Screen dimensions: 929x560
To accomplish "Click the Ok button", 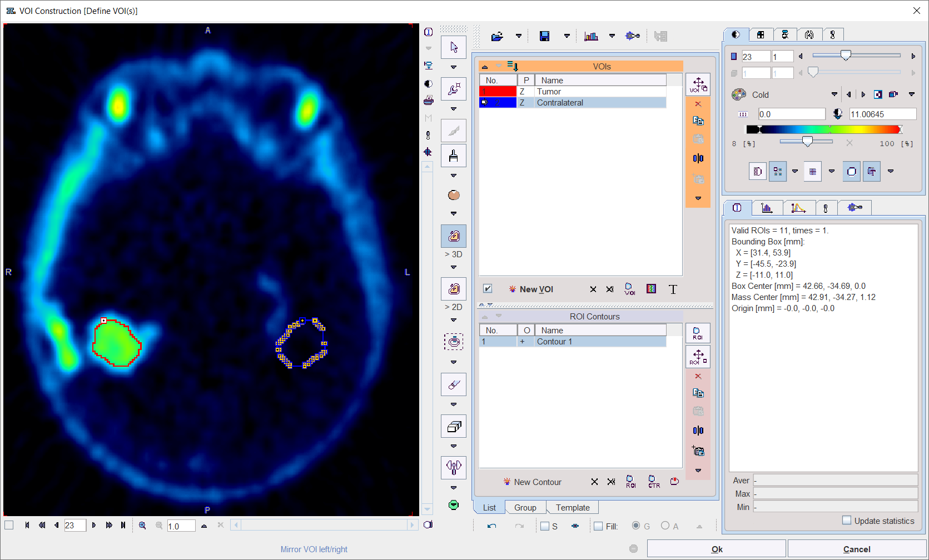I will point(717,549).
